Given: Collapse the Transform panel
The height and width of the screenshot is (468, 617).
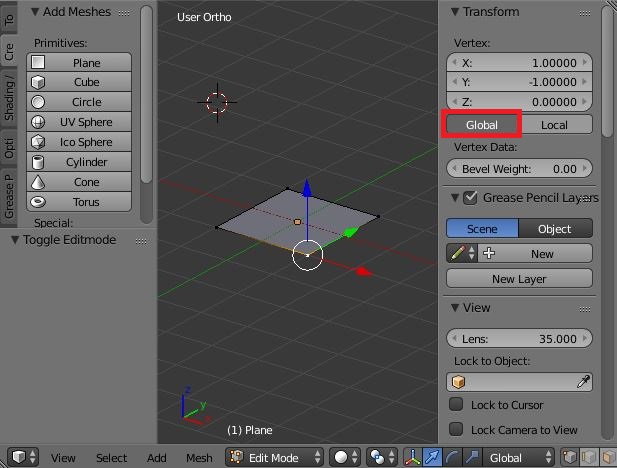Looking at the screenshot, I should click(455, 12).
